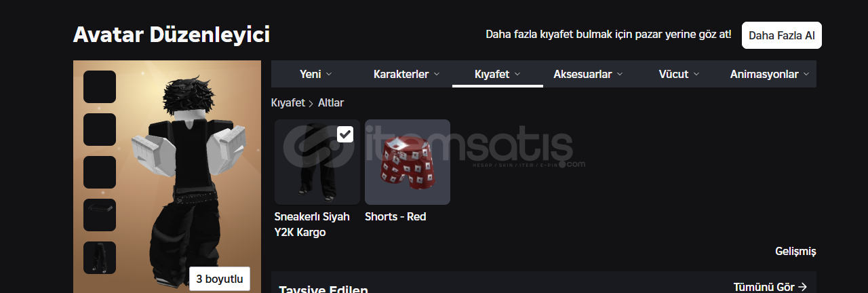The image size is (868, 293).
Task: Select the Sneakerli Siyah Y2K Kargo pants thumbnail
Action: tap(317, 162)
